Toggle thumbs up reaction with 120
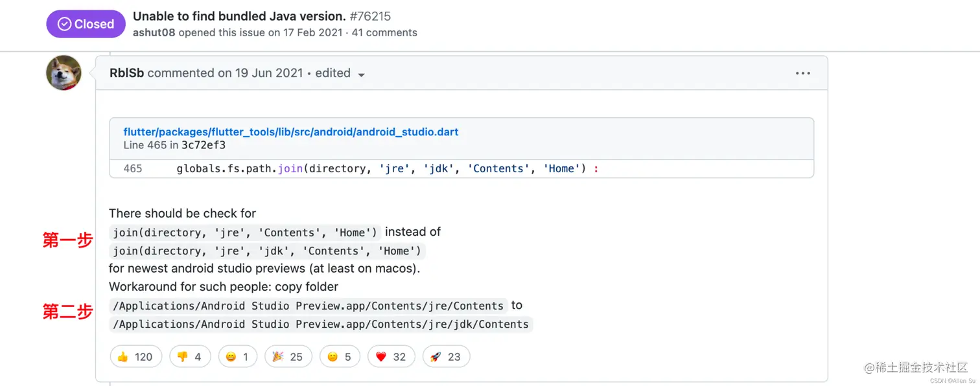This screenshot has width=980, height=386. point(135,356)
